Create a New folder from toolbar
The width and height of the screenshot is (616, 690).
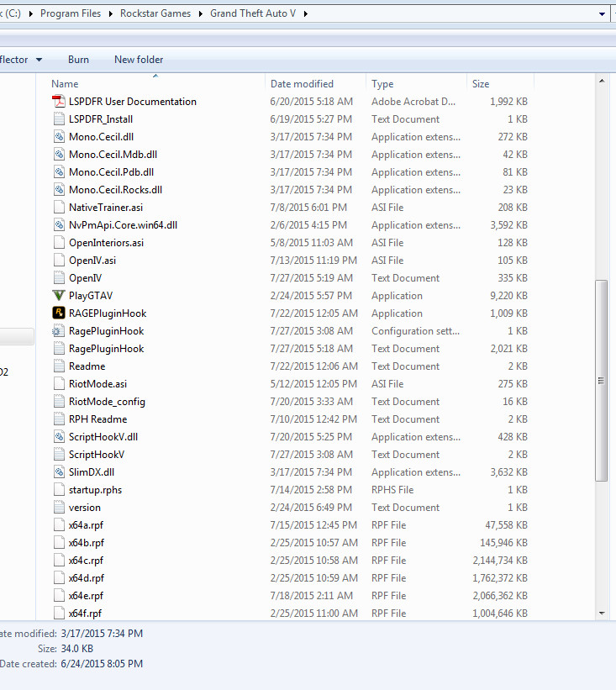pos(139,60)
